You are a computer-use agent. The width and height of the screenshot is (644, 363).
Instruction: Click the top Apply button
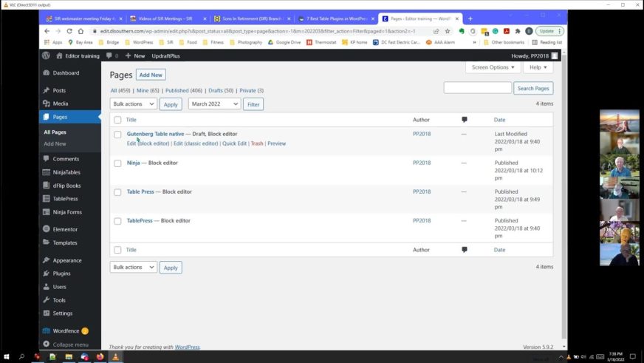pos(171,104)
